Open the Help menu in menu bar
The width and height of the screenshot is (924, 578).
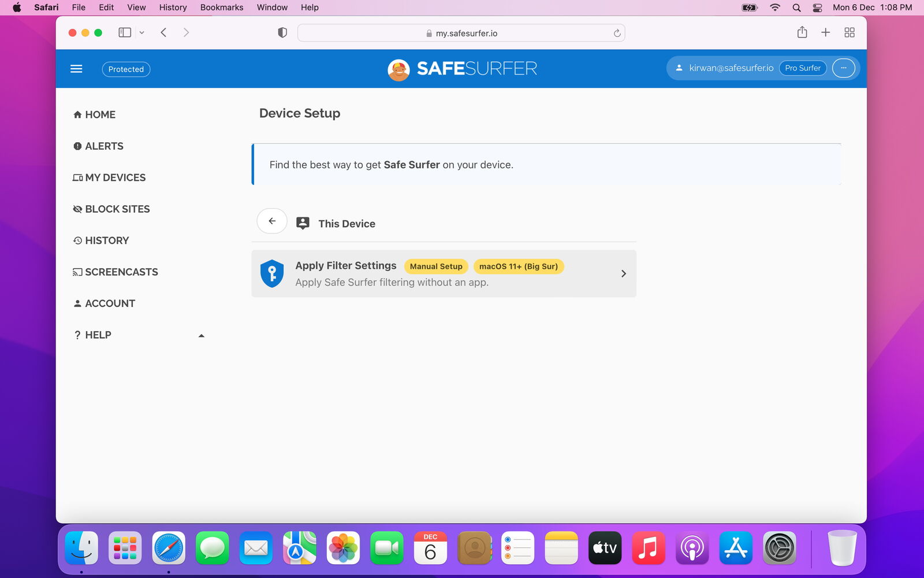(310, 8)
